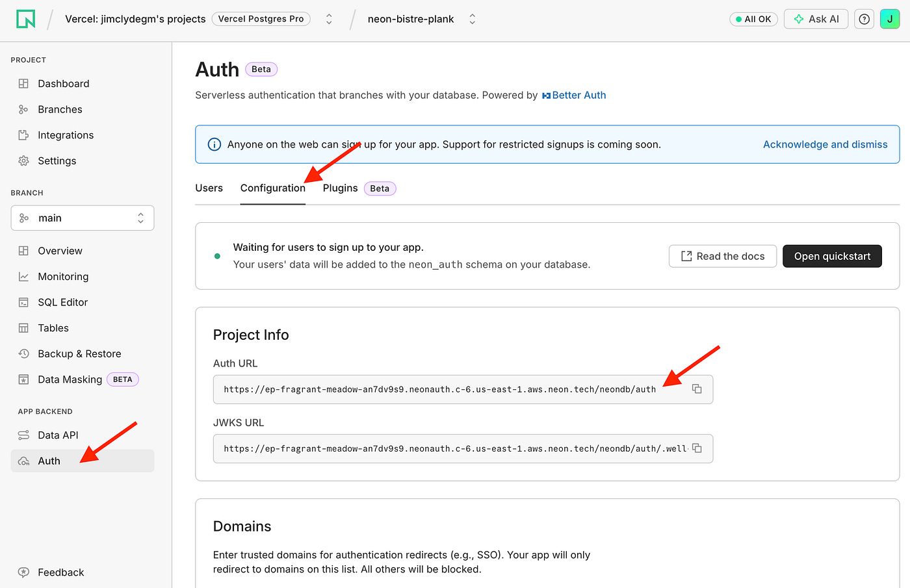Open the Better Auth link
Screen dimensions: 910x588
tap(578, 95)
